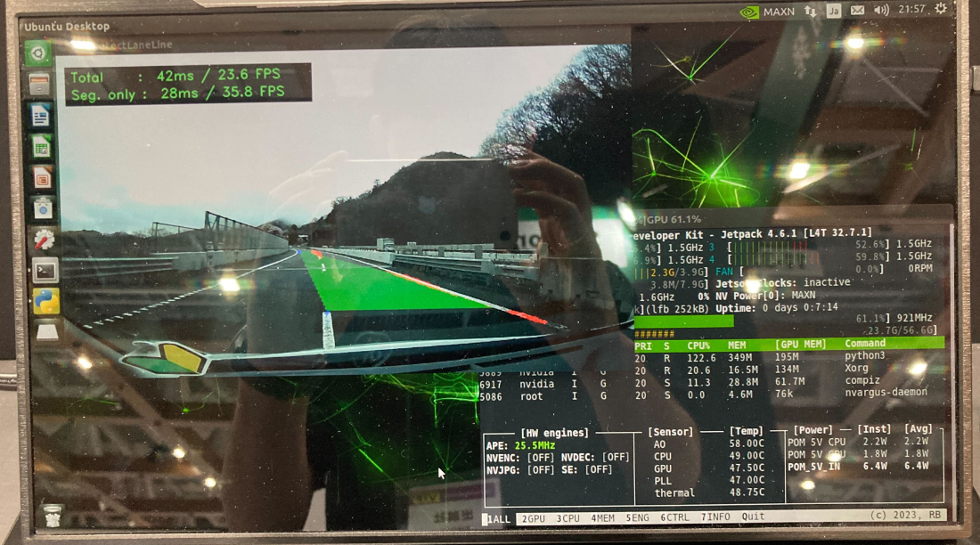Screen dimensions: 980x545
Task: Open the removable drive icon in dock
Action: click(47, 332)
